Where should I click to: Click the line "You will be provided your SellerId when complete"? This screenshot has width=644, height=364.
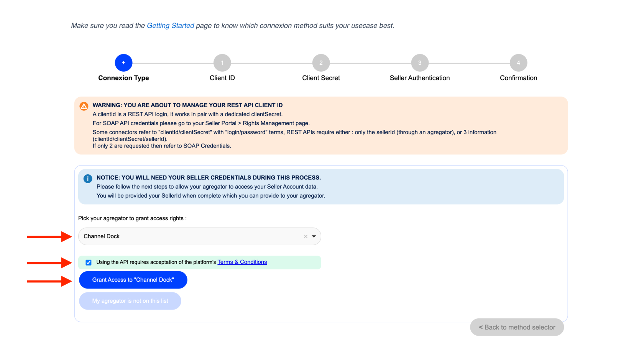pos(211,196)
